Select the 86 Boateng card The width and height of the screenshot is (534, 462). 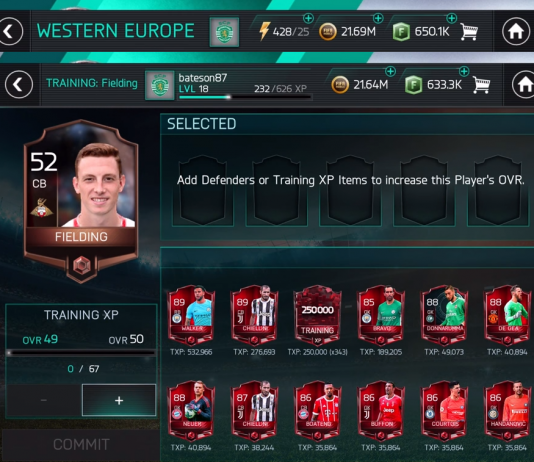pyautogui.click(x=317, y=411)
